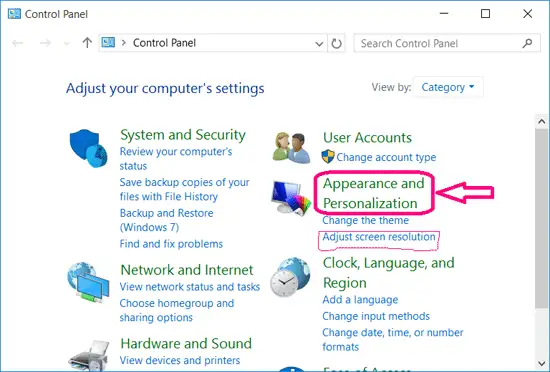Click the search magnifier icon
This screenshot has width=550, height=372.
coord(527,43)
